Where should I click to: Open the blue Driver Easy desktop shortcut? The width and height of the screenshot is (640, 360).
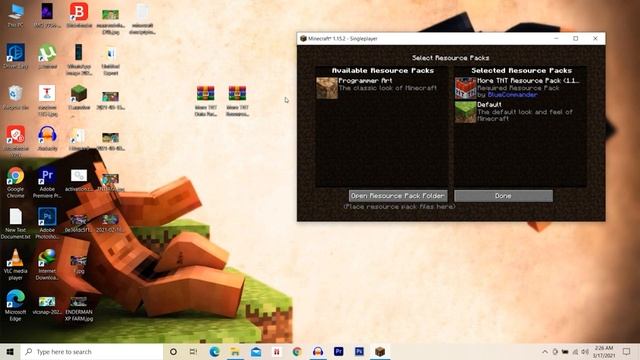[x=16, y=56]
